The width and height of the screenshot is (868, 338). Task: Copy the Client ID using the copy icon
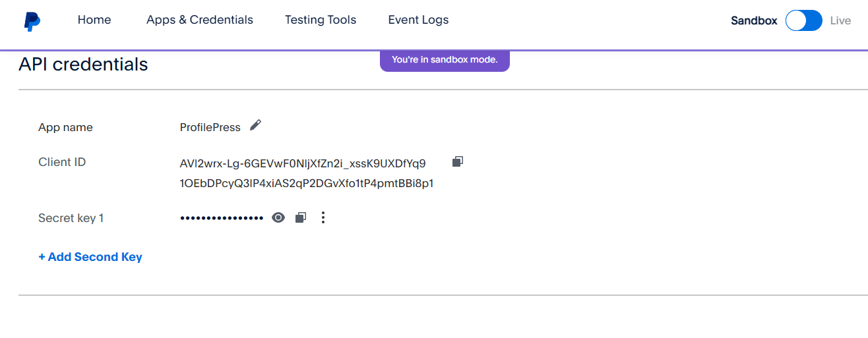458,161
